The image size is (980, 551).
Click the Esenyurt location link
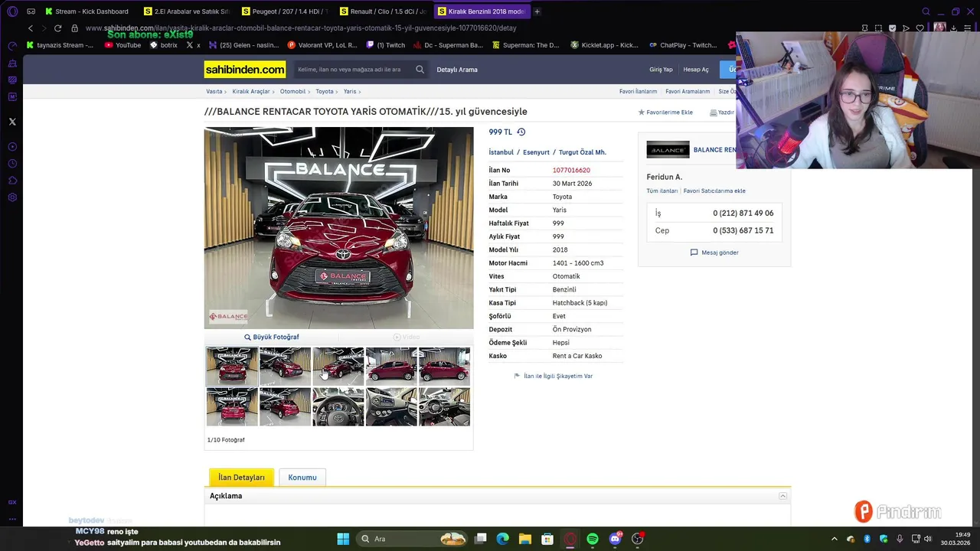pyautogui.click(x=536, y=152)
